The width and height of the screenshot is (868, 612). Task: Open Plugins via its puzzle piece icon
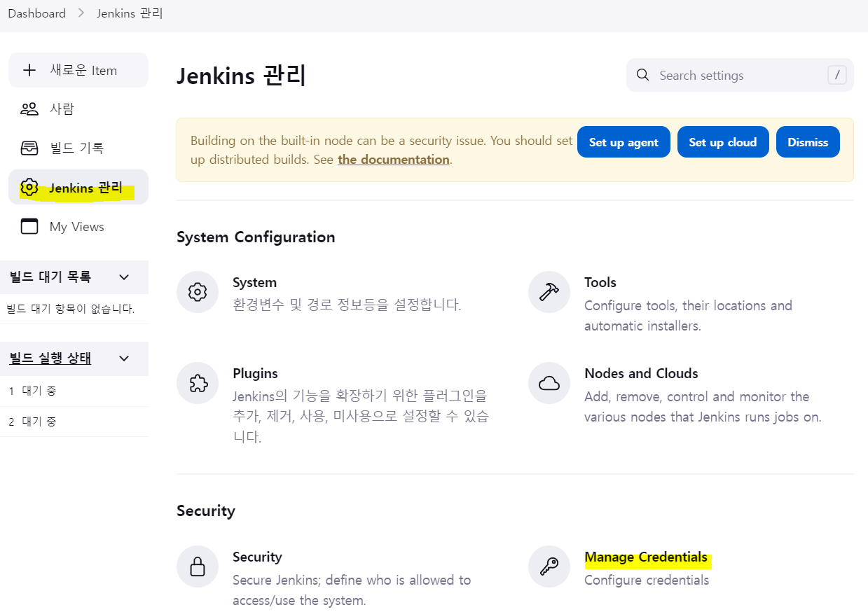click(x=198, y=383)
